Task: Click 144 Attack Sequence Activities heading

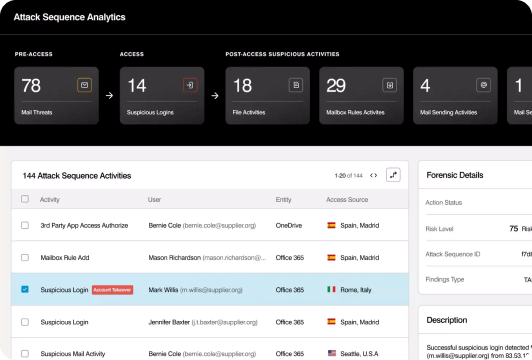Action: pyautogui.click(x=77, y=175)
